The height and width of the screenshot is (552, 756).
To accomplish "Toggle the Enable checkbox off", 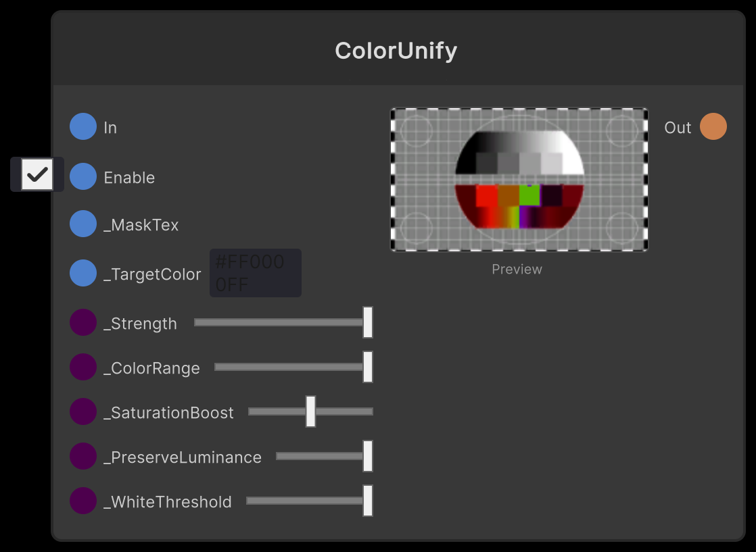I will click(x=37, y=174).
